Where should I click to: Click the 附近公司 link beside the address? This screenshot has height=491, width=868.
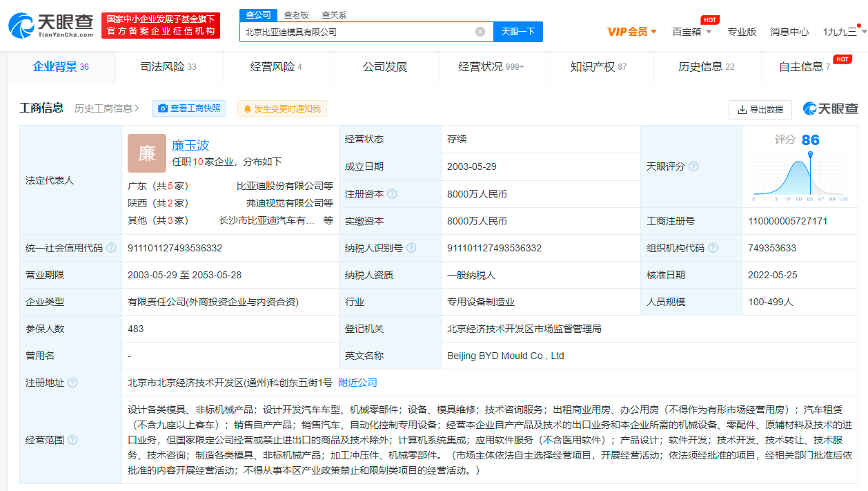(358, 383)
